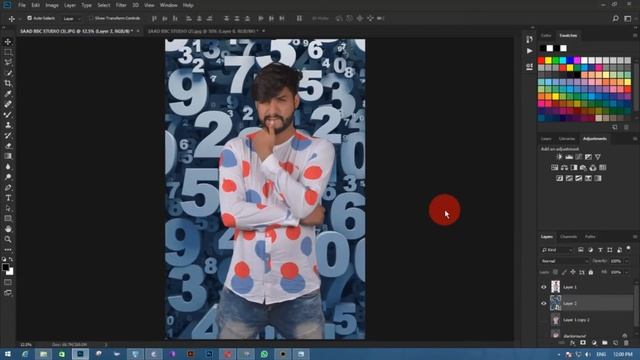The width and height of the screenshot is (640, 360).
Task: Toggle the Auto-Select checkbox
Action: click(29, 18)
